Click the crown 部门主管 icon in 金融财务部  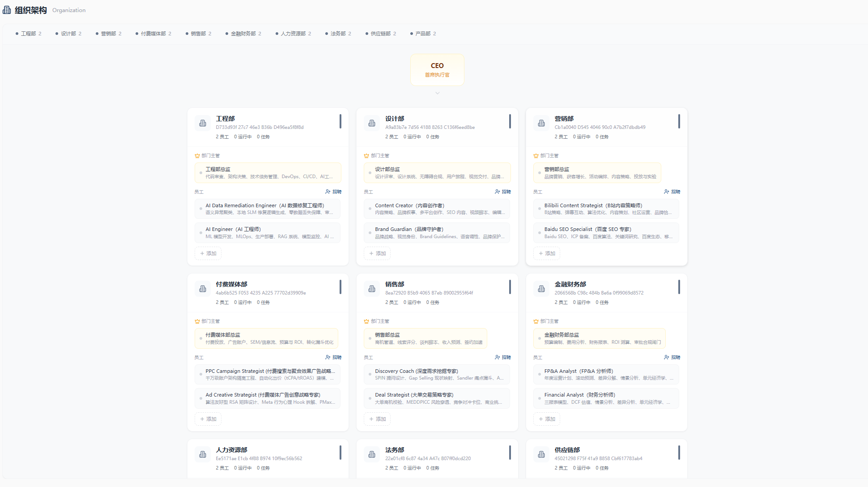coord(536,321)
